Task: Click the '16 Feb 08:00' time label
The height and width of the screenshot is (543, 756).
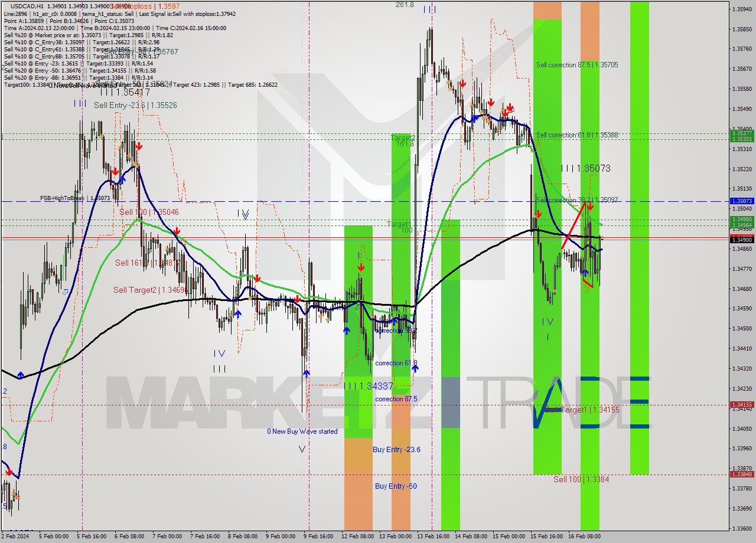Action: tap(584, 537)
